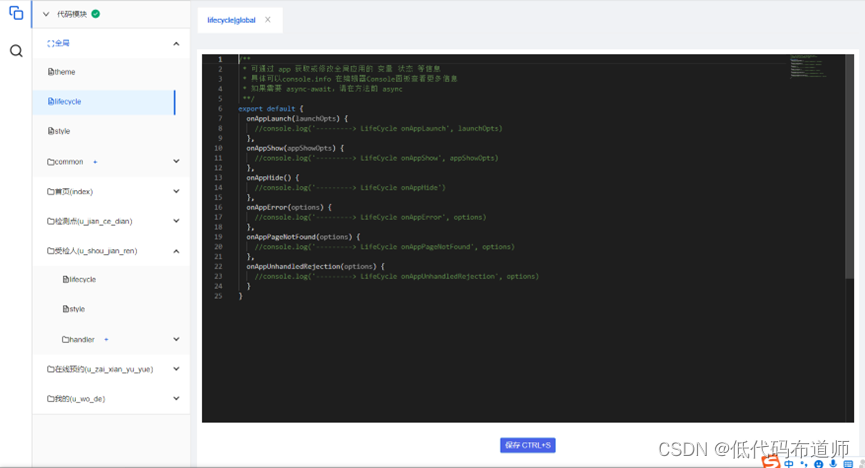Switch to the lifecycle|global tab

pos(231,20)
